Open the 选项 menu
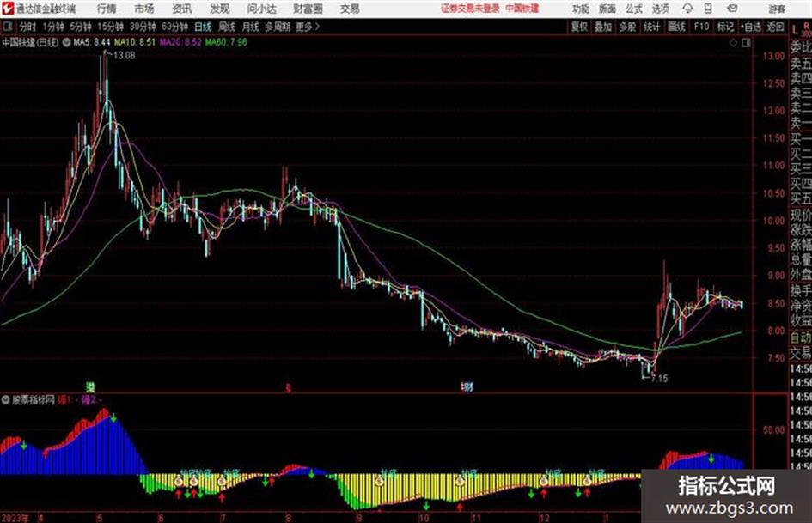The width and height of the screenshot is (812, 523). point(661,9)
